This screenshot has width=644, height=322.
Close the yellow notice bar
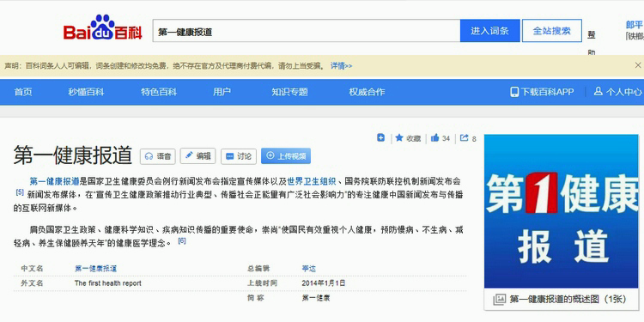[x=638, y=65]
